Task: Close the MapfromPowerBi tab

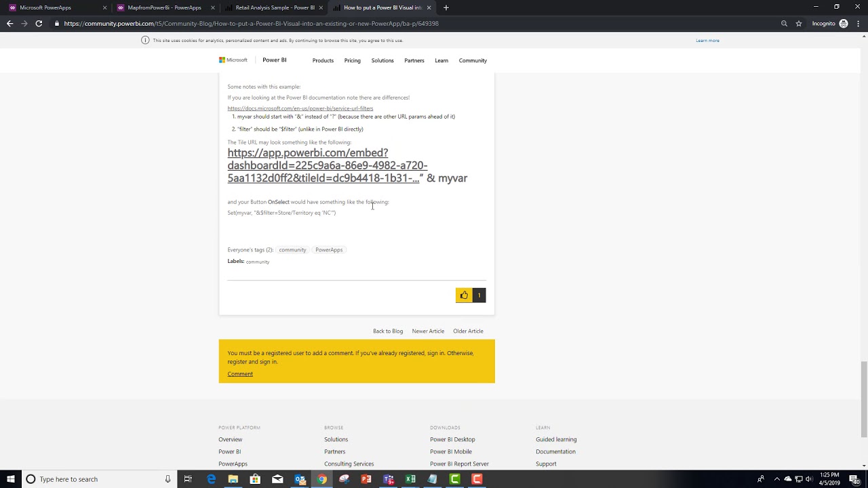Action: tap(213, 7)
